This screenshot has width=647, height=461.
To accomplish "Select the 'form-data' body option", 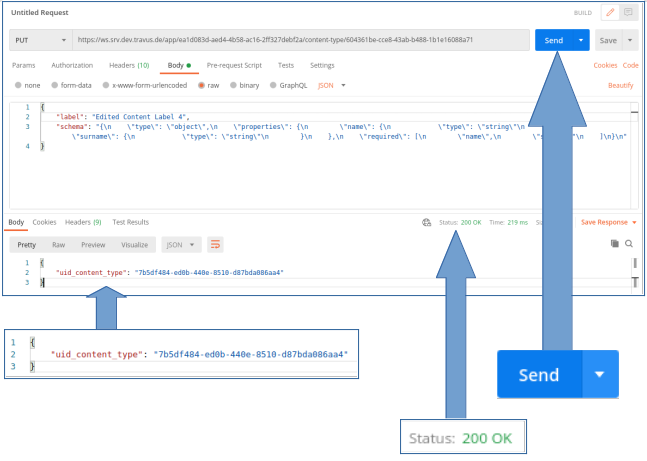I will point(71,85).
